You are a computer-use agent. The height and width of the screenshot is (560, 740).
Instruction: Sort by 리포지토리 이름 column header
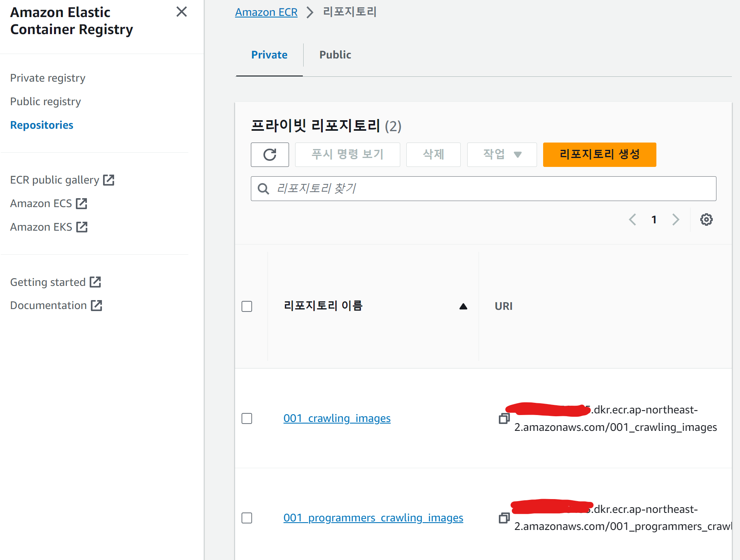pos(323,306)
